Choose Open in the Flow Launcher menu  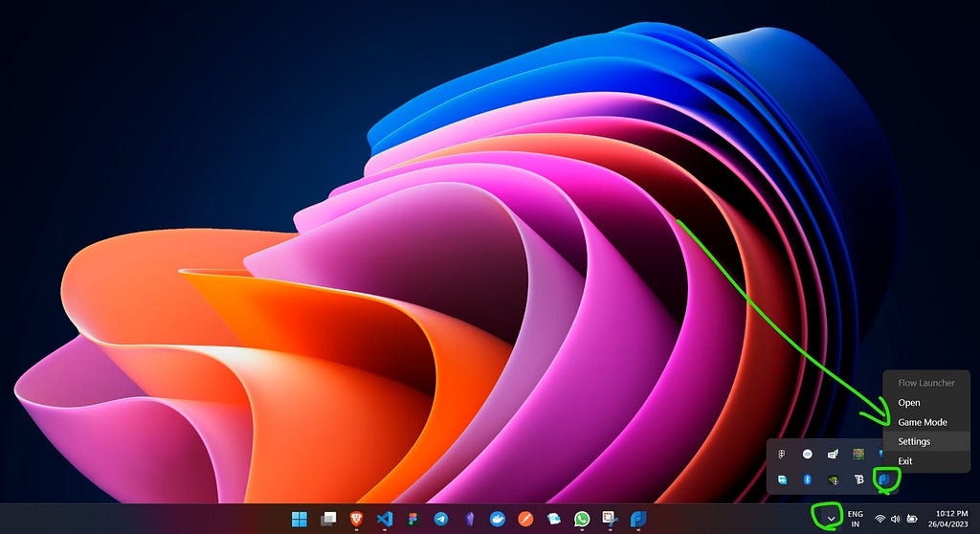[926, 403]
